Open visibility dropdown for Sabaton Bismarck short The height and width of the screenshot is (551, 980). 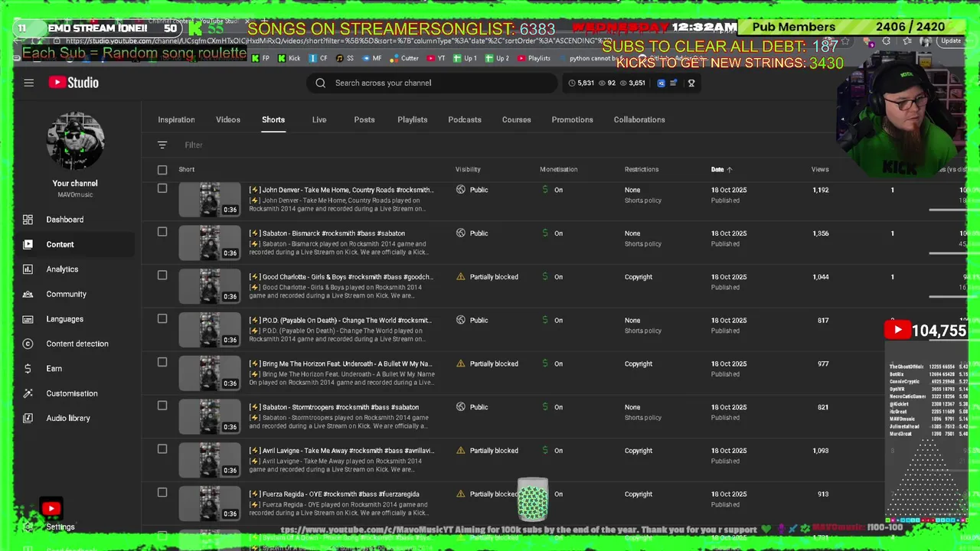click(x=479, y=233)
